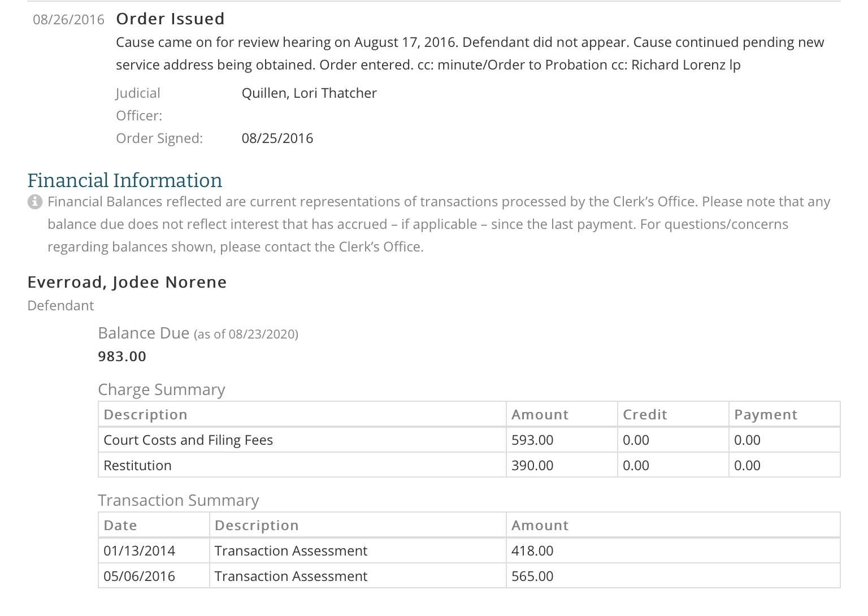868x616 pixels.
Task: Select the 01/13/2014 transaction row
Action: click(469, 550)
